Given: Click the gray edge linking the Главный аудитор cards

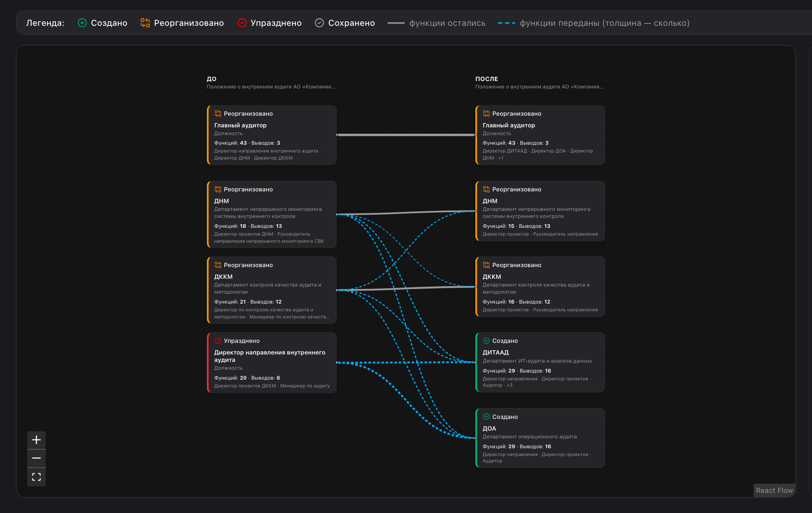Looking at the screenshot, I should (406, 135).
